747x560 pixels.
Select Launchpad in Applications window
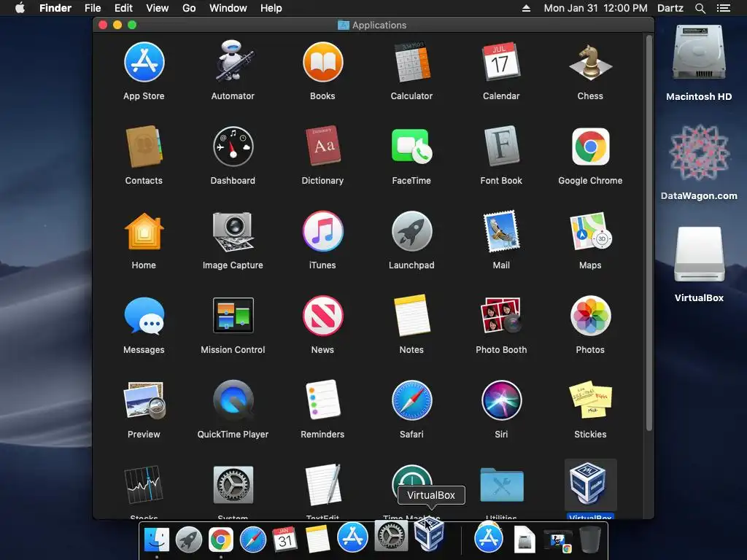tap(411, 231)
